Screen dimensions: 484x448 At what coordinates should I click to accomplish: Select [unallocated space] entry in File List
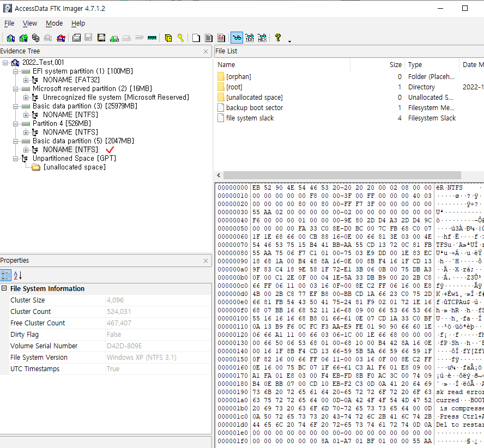[255, 97]
